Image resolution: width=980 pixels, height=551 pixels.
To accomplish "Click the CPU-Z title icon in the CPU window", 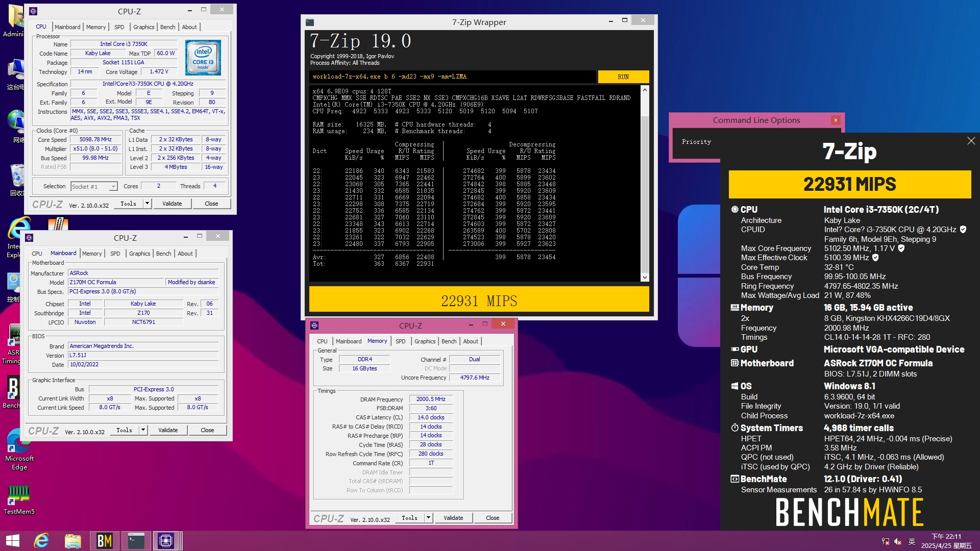I will coord(33,11).
